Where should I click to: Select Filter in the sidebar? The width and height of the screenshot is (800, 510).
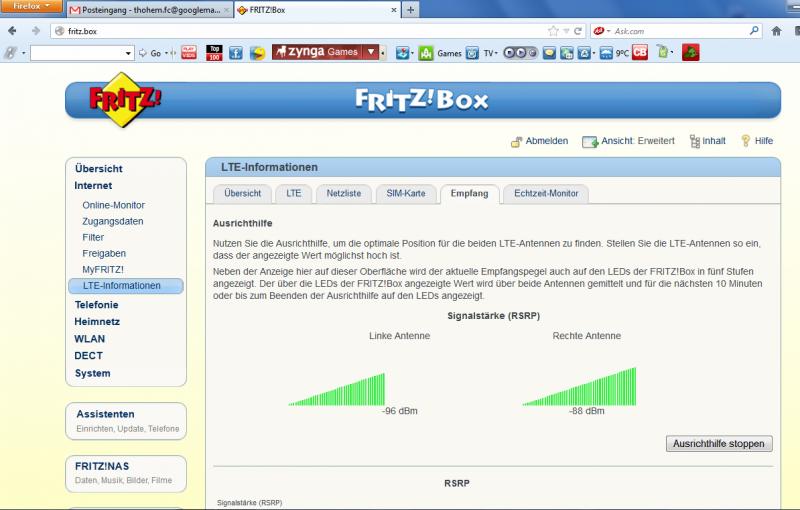[x=93, y=237]
